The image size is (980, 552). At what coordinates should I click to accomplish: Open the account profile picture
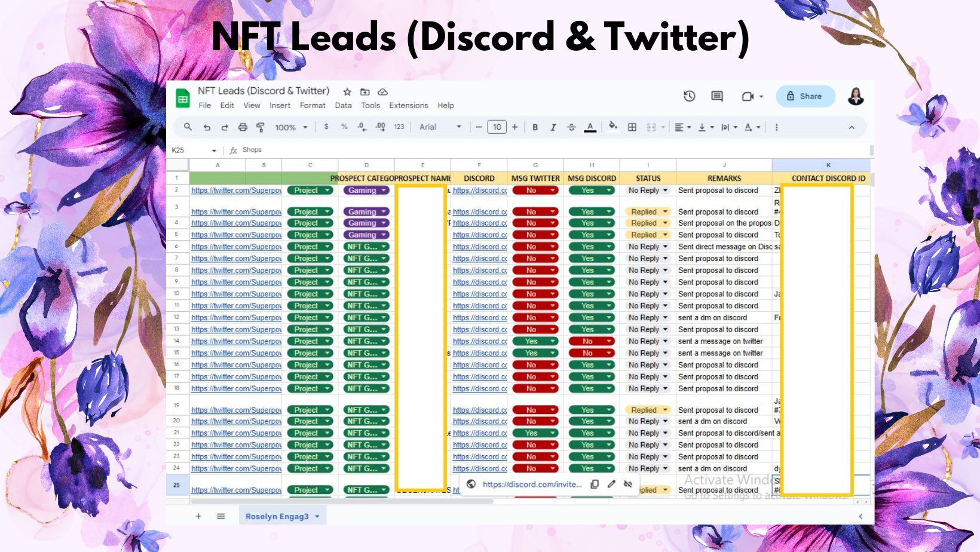tap(856, 96)
